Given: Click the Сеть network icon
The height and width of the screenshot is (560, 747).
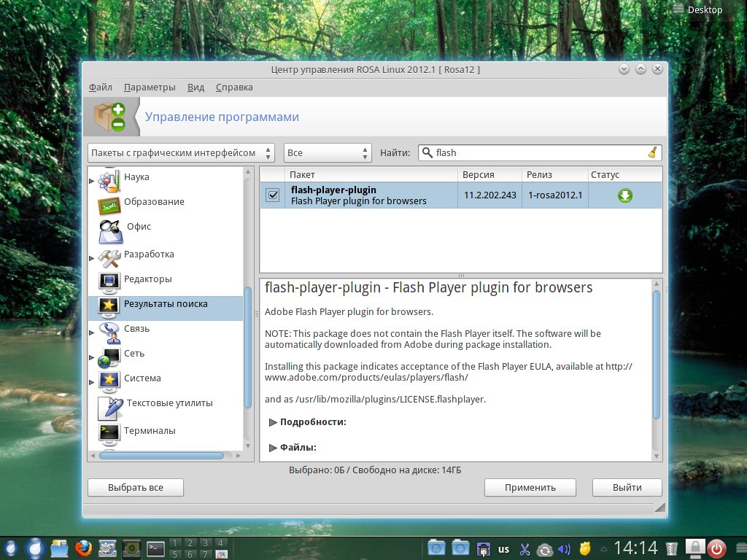Looking at the screenshot, I should (x=109, y=357).
